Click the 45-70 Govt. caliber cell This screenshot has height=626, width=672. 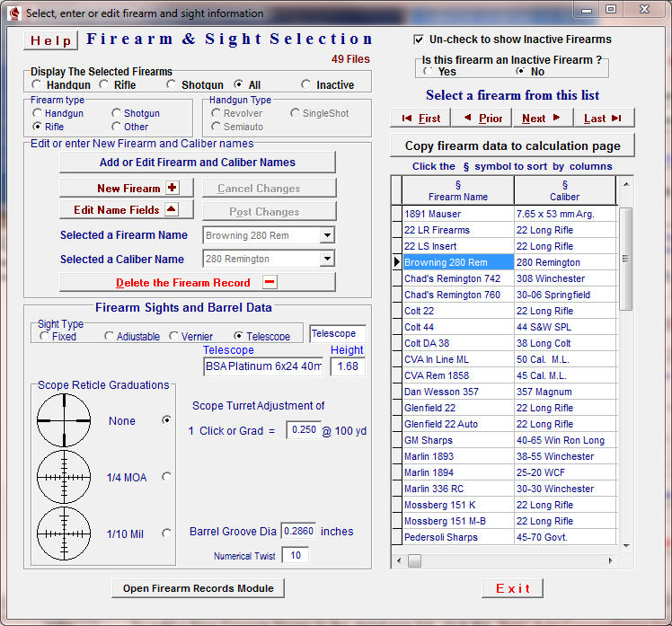[565, 537]
